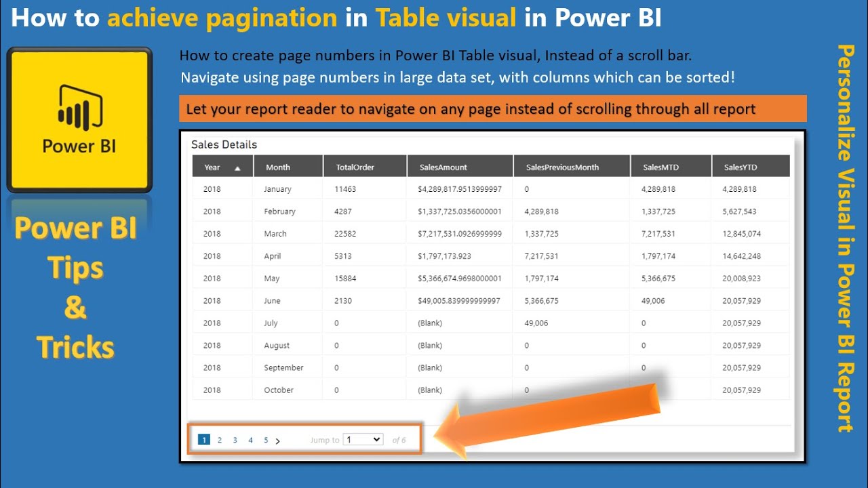Sort by the SalesYTD column header
Viewport: 868px width, 488px height.
coord(751,166)
